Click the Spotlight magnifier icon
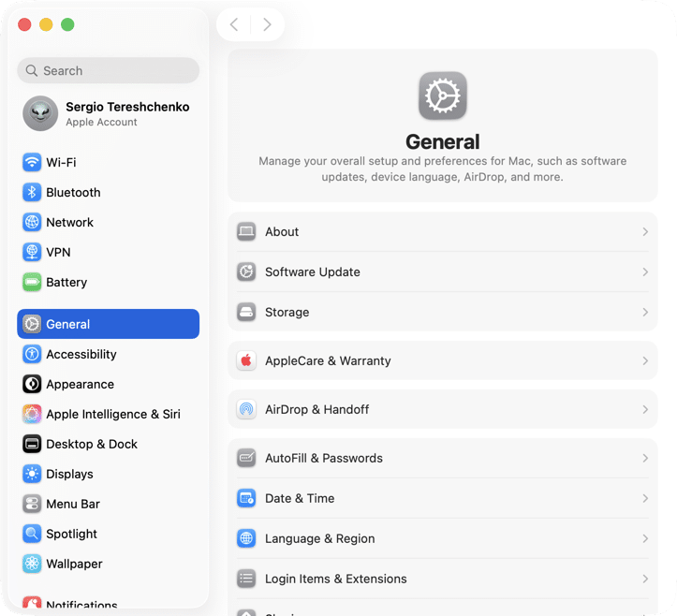 32,534
